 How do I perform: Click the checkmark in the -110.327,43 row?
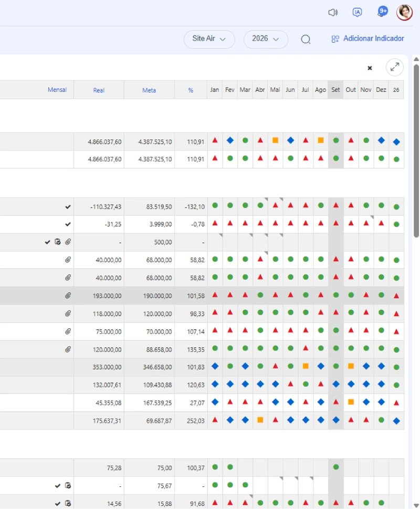(x=68, y=207)
